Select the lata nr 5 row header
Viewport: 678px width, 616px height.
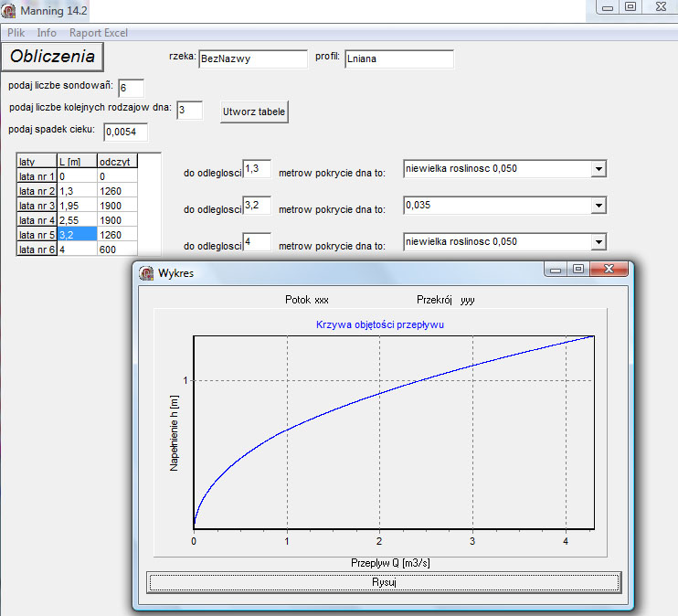(37, 235)
